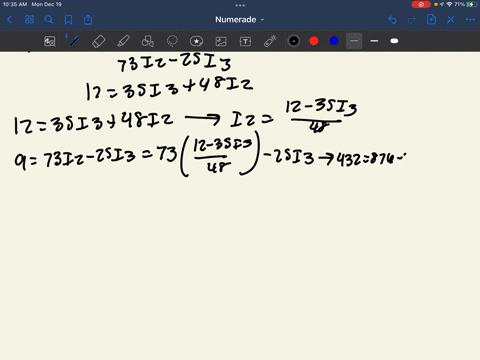The width and height of the screenshot is (480, 360).
Task: Select the Pen tool
Action: click(74, 41)
